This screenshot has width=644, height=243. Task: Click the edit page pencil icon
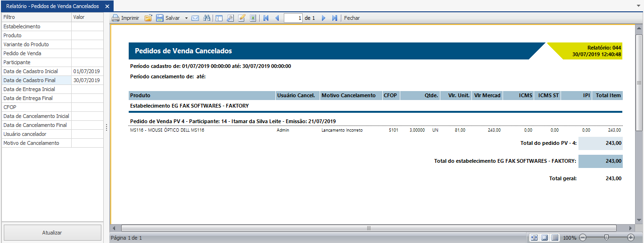pyautogui.click(x=242, y=18)
